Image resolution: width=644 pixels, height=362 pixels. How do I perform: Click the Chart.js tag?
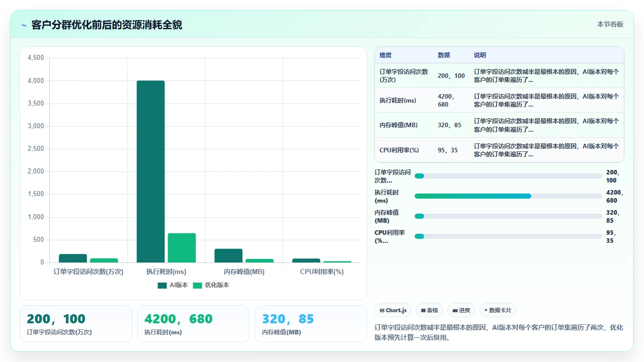393,310
